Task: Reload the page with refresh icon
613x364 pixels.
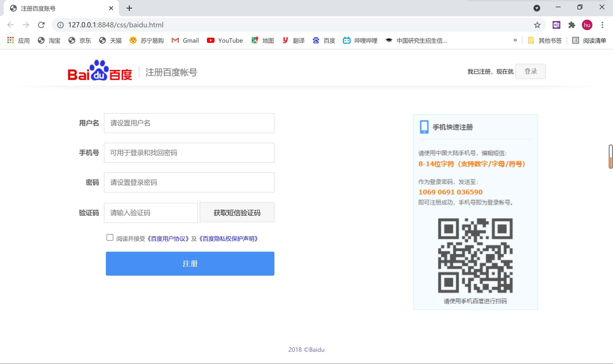Action: coord(41,25)
